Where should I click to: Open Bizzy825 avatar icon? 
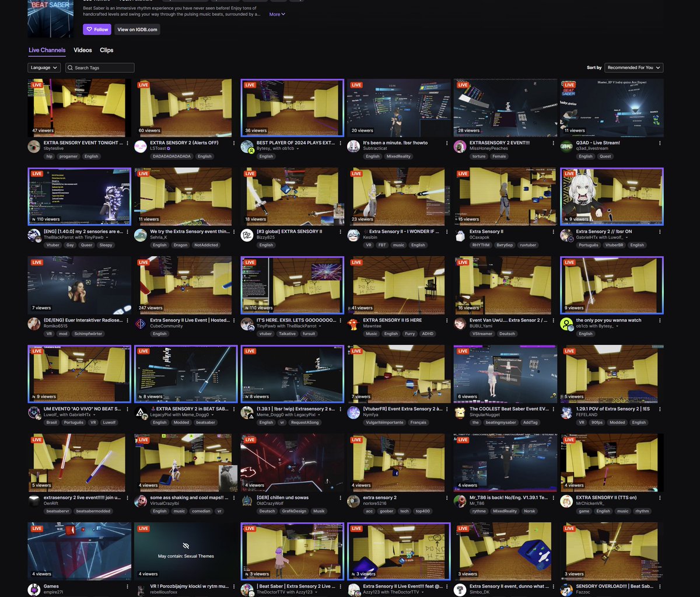point(247,235)
